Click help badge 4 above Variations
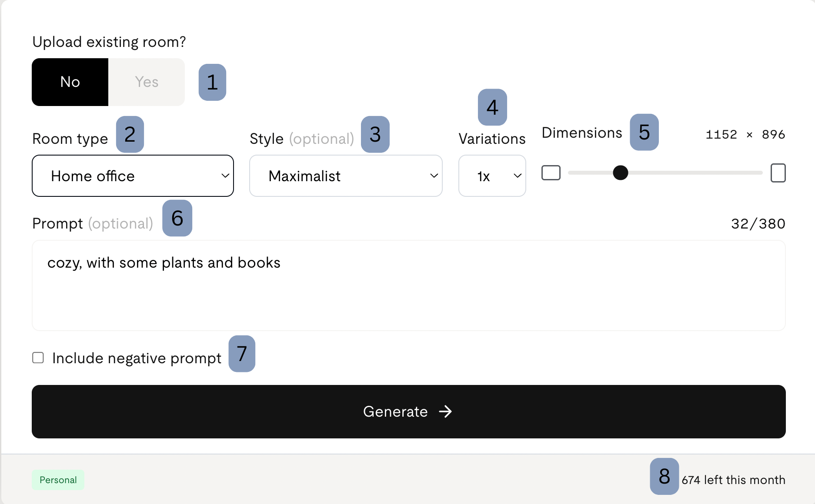Viewport: 815px width, 504px height. [492, 107]
